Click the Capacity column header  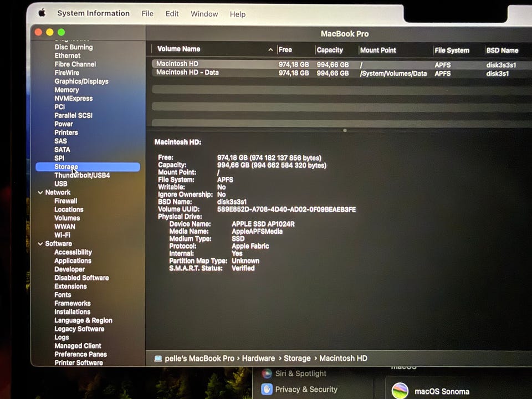pyautogui.click(x=329, y=50)
